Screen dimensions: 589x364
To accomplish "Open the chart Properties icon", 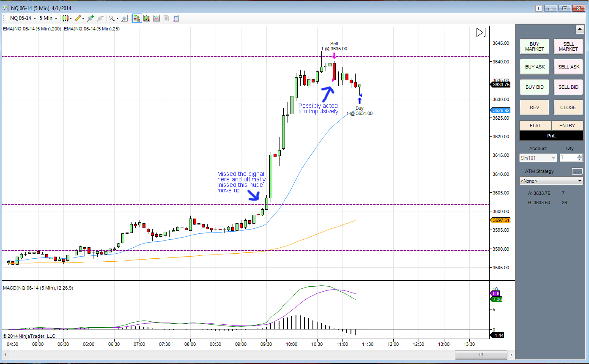I will click(x=176, y=18).
